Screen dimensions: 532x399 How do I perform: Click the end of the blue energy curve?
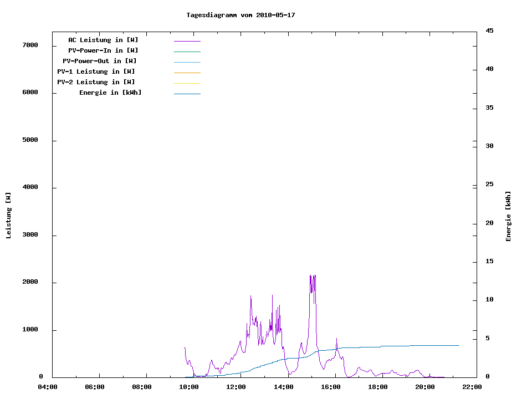(x=459, y=345)
